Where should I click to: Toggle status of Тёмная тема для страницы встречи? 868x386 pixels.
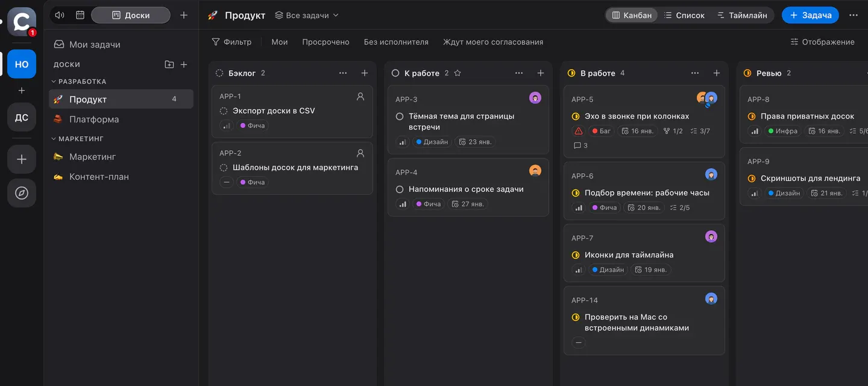tap(400, 116)
